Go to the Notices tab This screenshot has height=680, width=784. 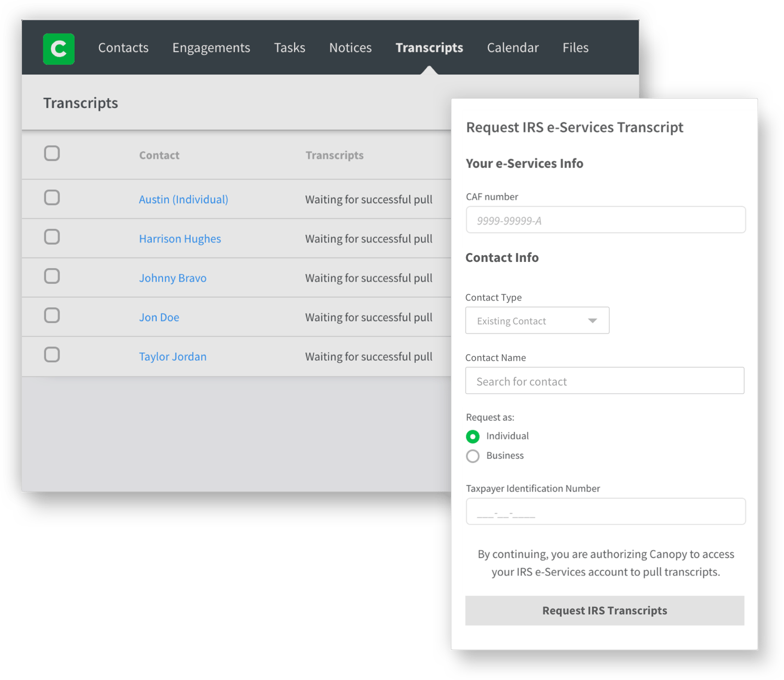coord(350,48)
